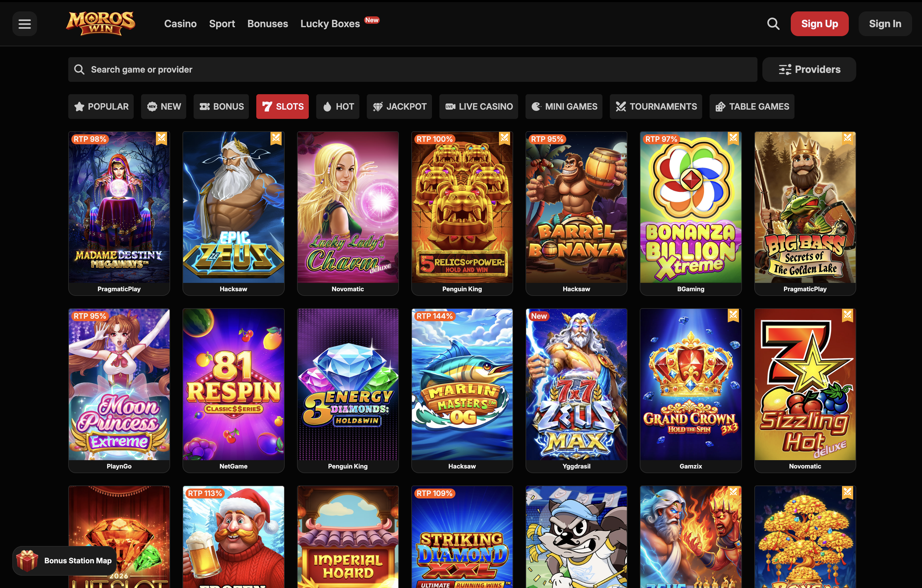Select the TOURNAMENTS category tab
The width and height of the screenshot is (922, 588).
click(656, 107)
